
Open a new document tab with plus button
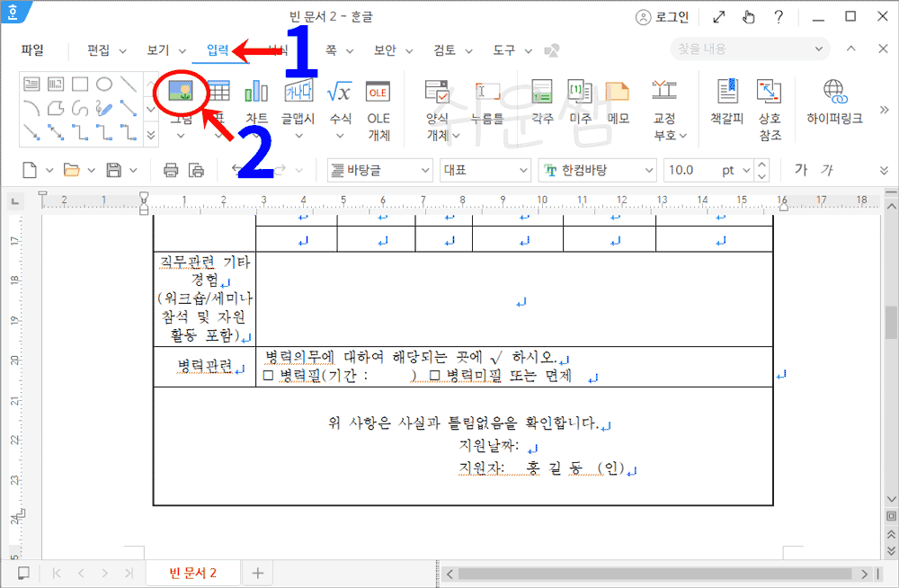[257, 571]
